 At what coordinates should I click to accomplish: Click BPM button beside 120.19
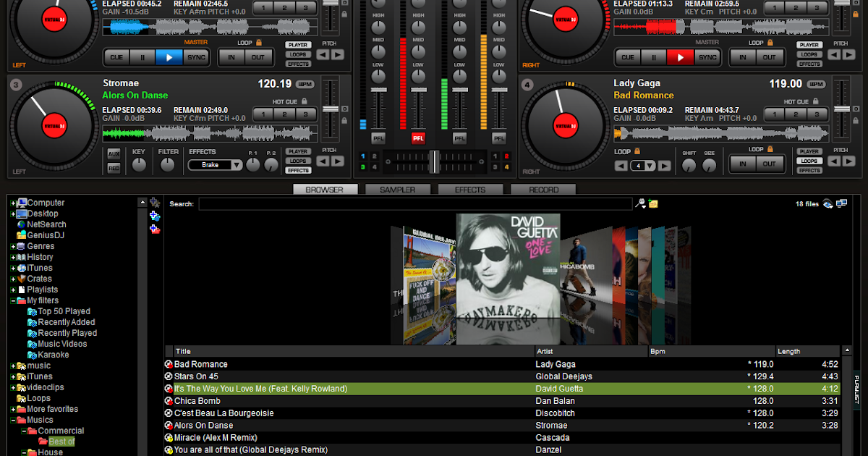tap(305, 84)
